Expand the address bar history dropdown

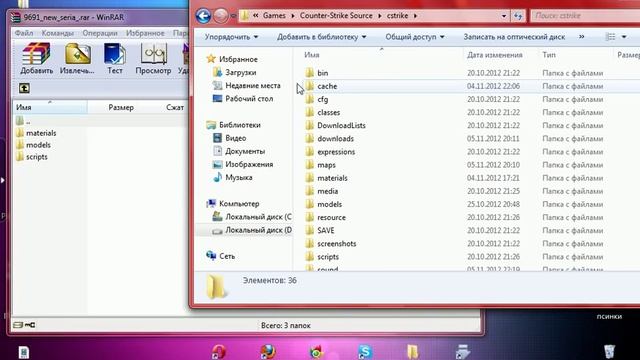(504, 16)
